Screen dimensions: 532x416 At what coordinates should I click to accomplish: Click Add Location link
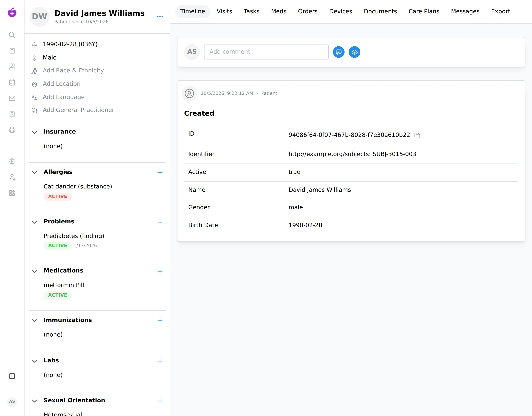click(61, 84)
